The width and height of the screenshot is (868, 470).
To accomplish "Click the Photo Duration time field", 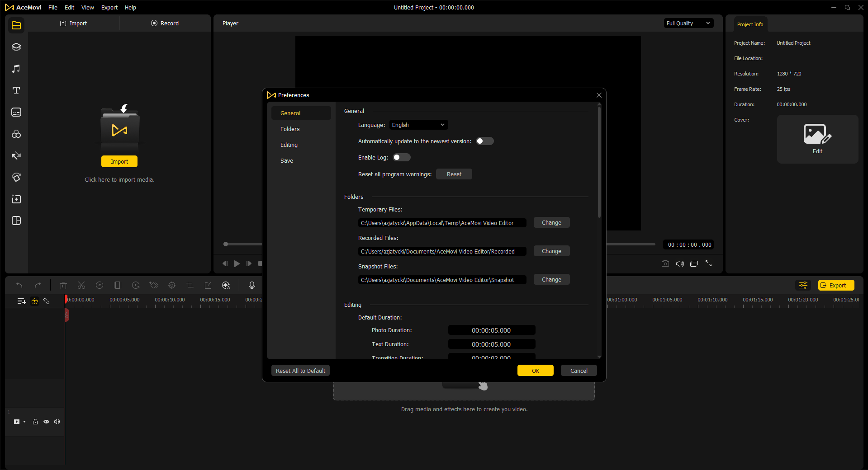I will (x=492, y=330).
